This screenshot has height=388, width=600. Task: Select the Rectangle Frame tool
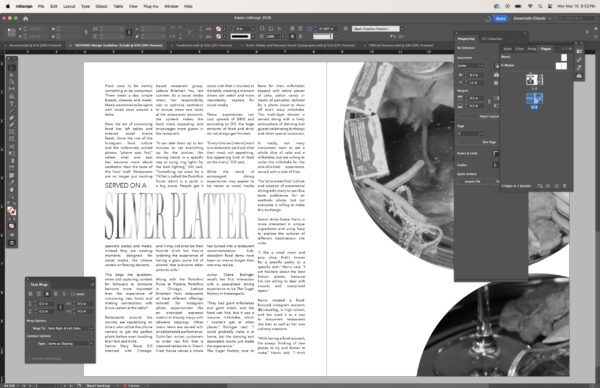12,132
